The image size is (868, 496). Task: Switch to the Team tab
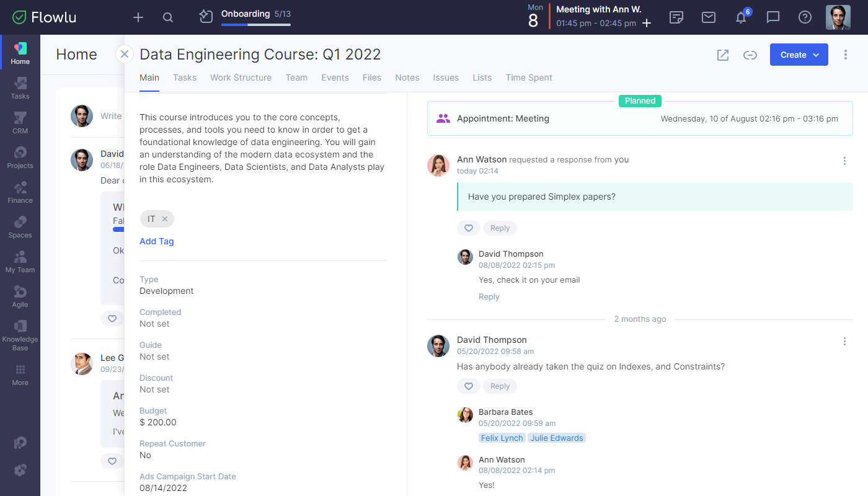(x=296, y=77)
